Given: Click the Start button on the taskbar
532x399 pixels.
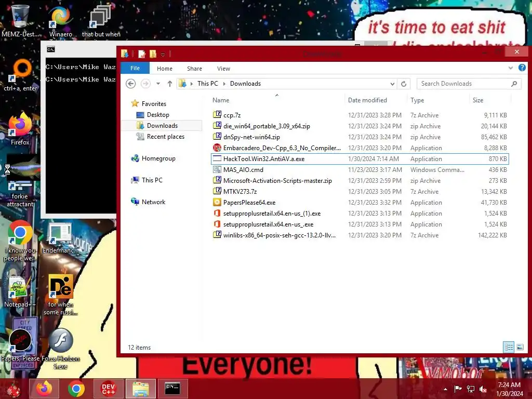Looking at the screenshot, I should point(14,389).
